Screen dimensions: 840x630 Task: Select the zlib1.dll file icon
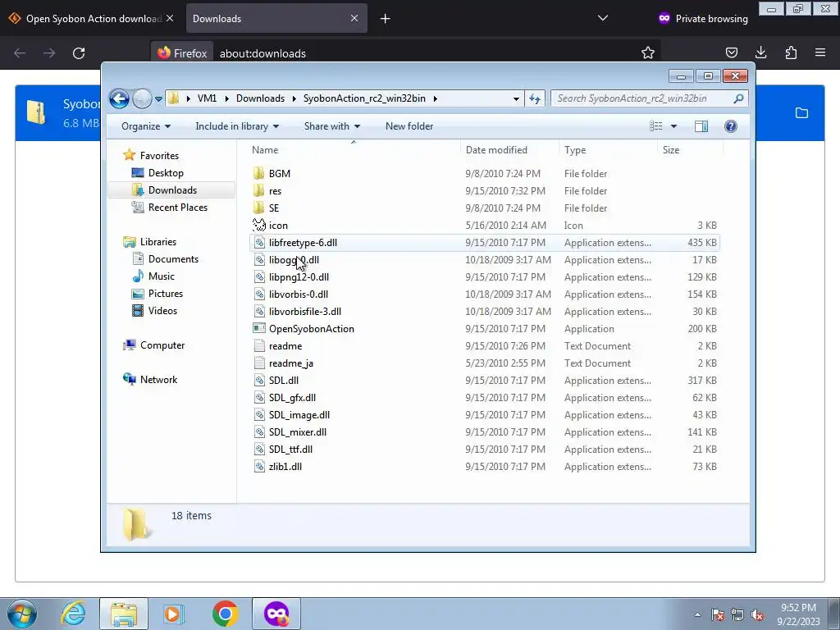[259, 466]
